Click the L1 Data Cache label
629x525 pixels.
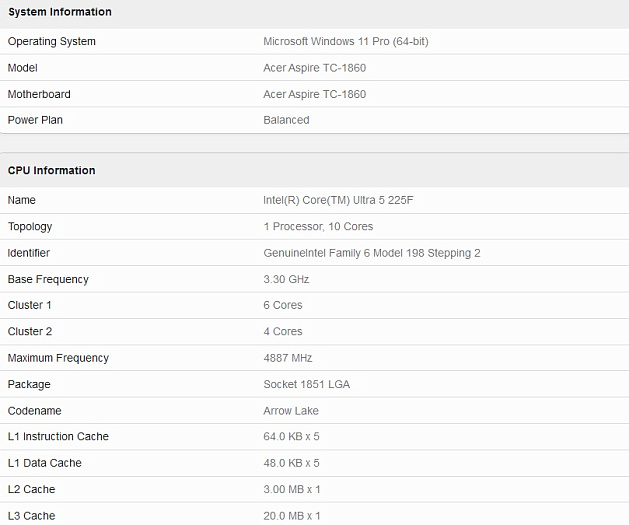click(x=45, y=463)
